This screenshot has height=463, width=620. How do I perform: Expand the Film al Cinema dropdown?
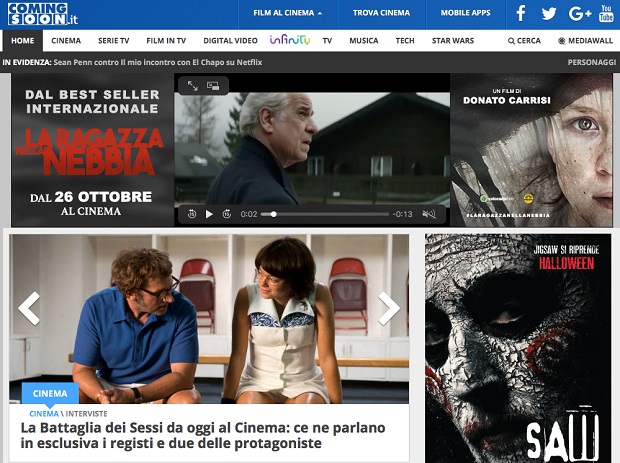click(x=287, y=14)
